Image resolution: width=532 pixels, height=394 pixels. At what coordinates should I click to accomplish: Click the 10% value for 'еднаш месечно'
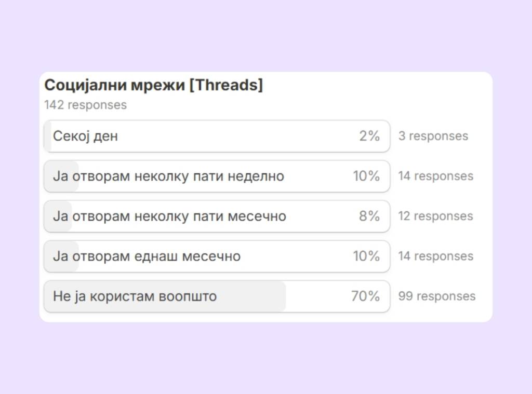(366, 256)
